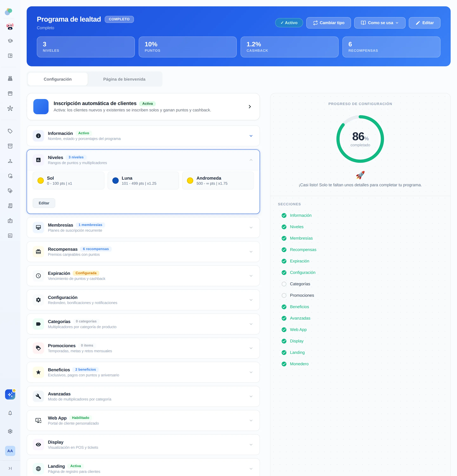This screenshot has height=476, width=457.
Task: Open notifications bell icon
Action: point(10,413)
